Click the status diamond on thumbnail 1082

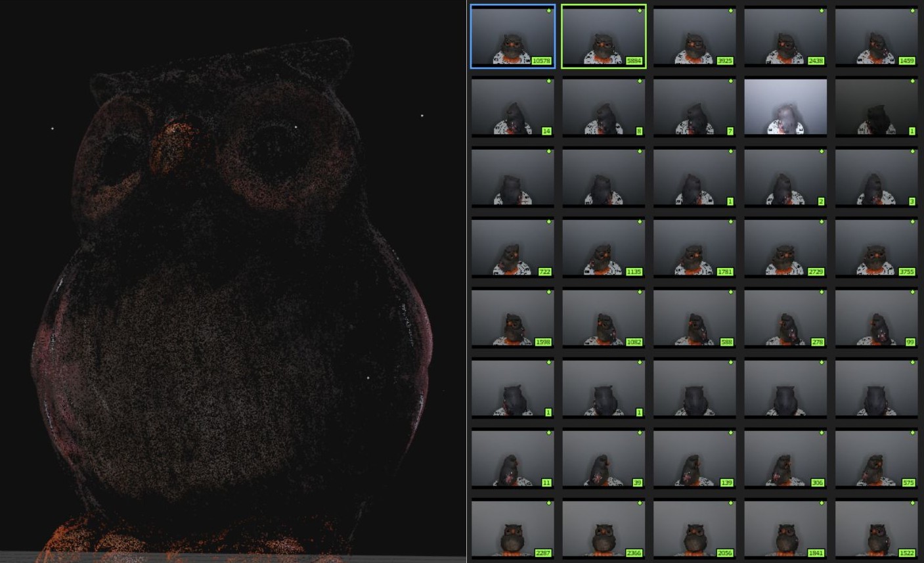640,292
